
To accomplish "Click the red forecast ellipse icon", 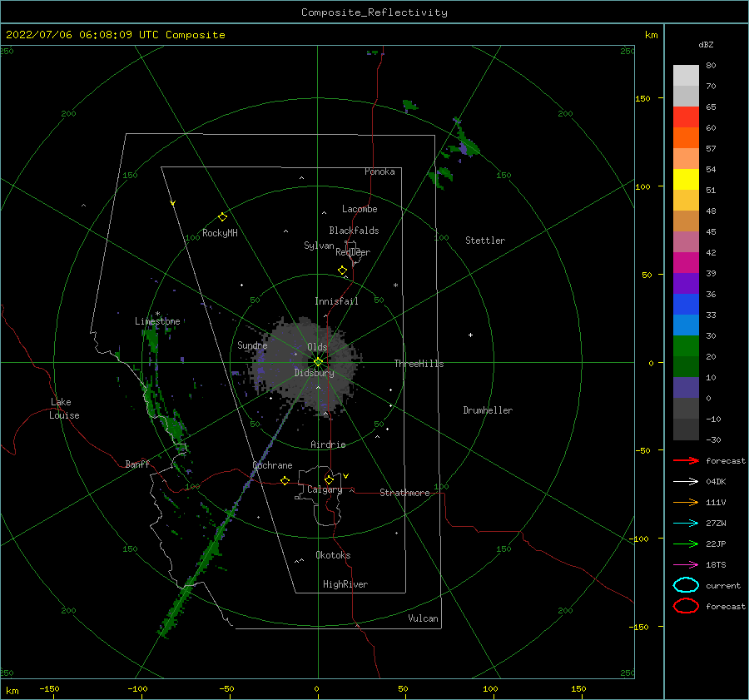I will (686, 606).
